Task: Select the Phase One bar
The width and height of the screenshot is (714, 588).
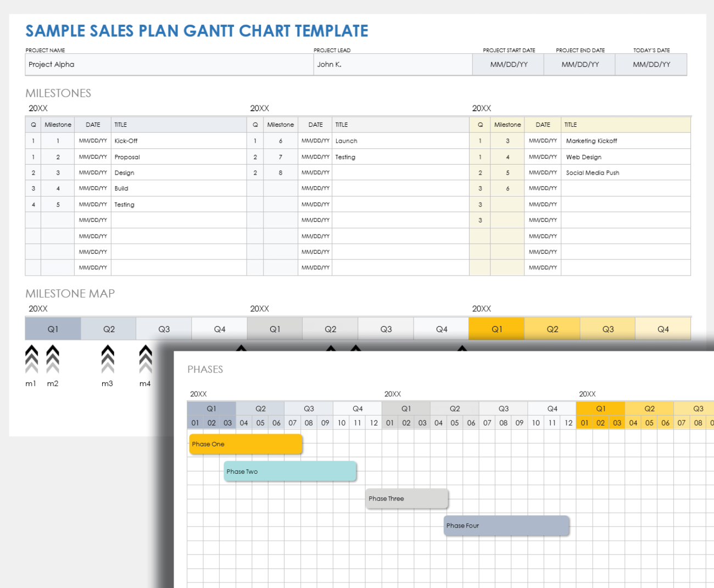Action: [x=245, y=444]
